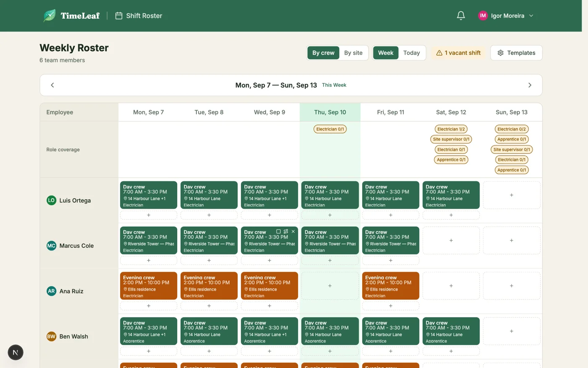588x368 pixels.
Task: Advance to next week with right arrow
Action: point(530,85)
